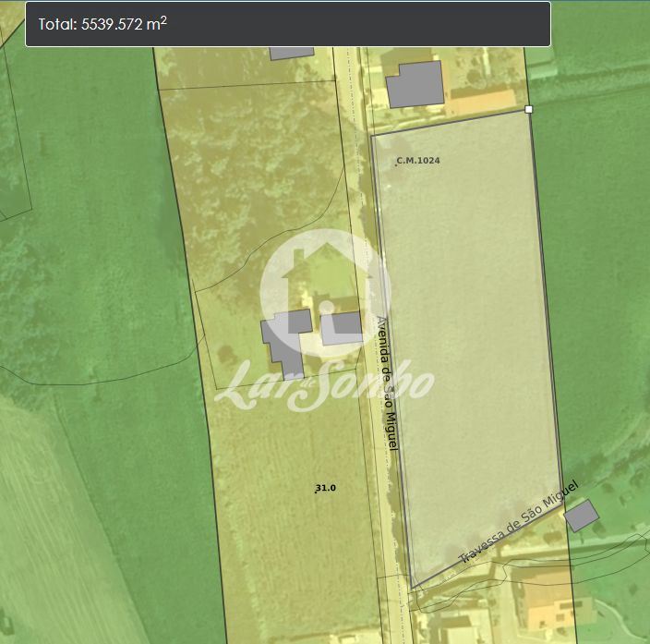Click the bottom-left corner of the measured polygon

point(412,589)
